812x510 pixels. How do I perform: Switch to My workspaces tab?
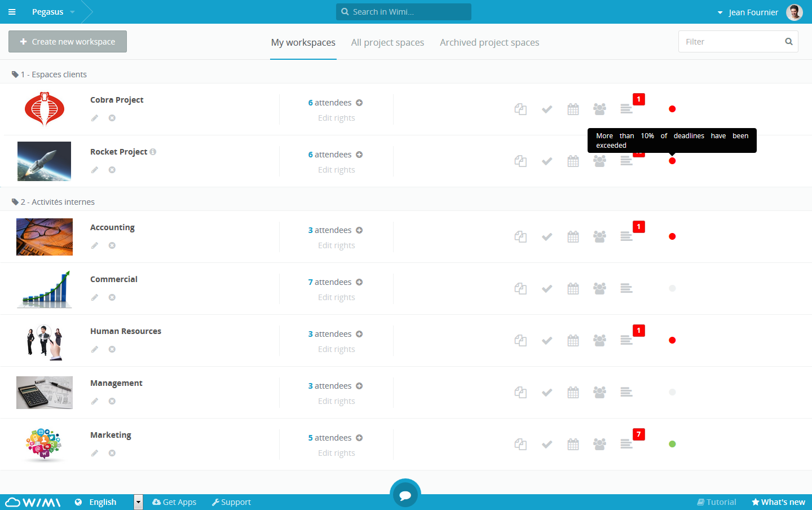(x=303, y=42)
